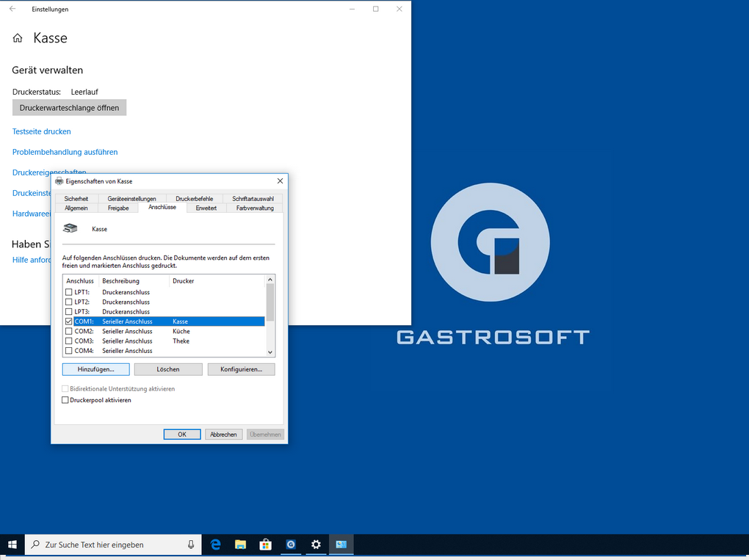The width and height of the screenshot is (749, 560).
Task: Launch Microsoft Edge from taskbar
Action: point(216,545)
